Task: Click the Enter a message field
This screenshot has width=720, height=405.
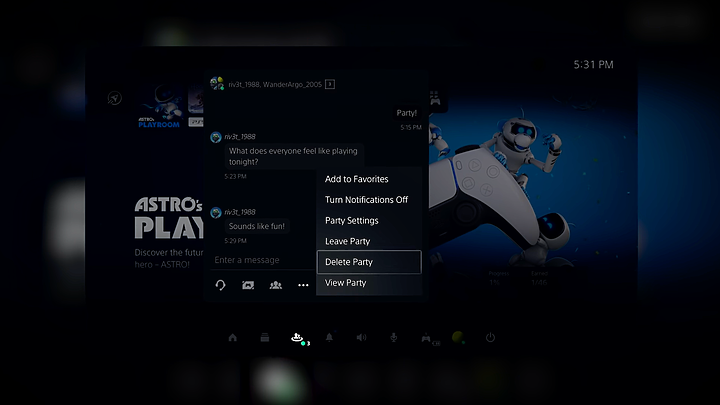Action: tap(263, 260)
